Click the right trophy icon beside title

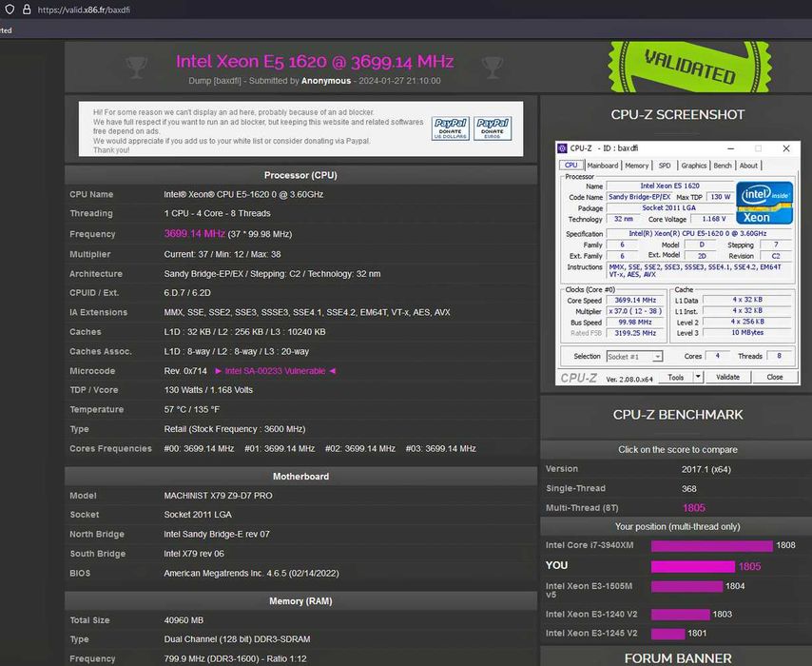(x=492, y=68)
